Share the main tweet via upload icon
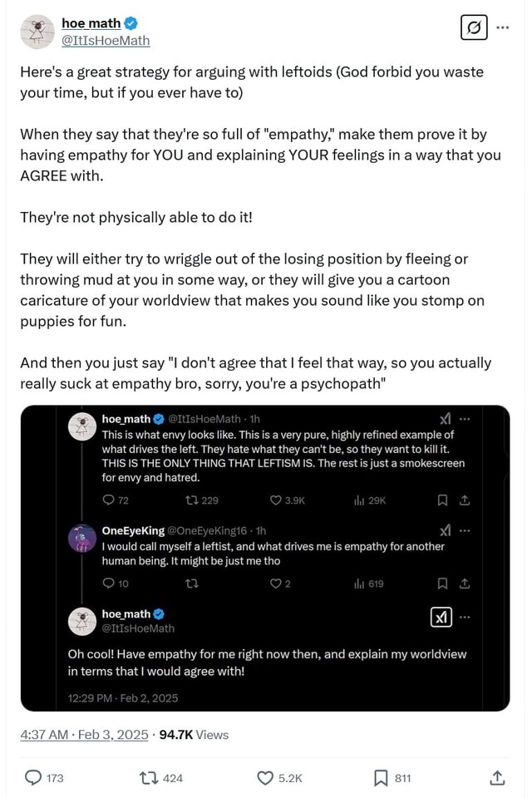 [x=496, y=778]
